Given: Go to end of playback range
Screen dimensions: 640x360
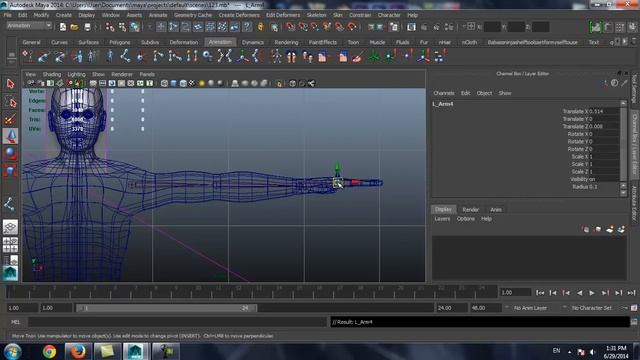Looking at the screenshot, I should 631,293.
